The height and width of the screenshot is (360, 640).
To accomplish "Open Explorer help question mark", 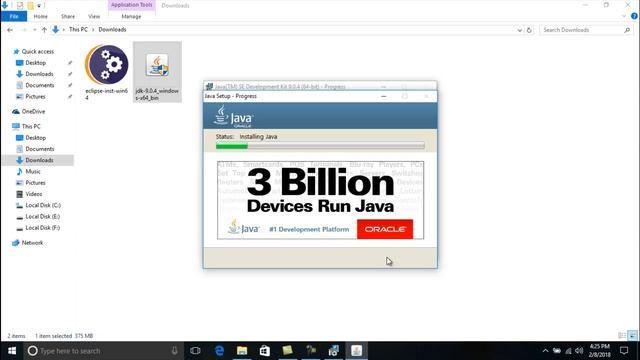I will (x=634, y=16).
